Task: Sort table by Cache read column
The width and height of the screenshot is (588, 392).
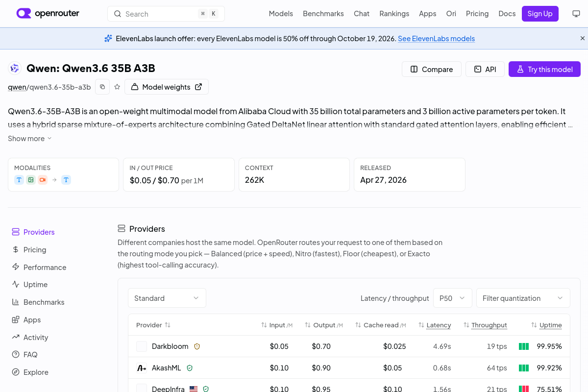Action: pos(380,325)
